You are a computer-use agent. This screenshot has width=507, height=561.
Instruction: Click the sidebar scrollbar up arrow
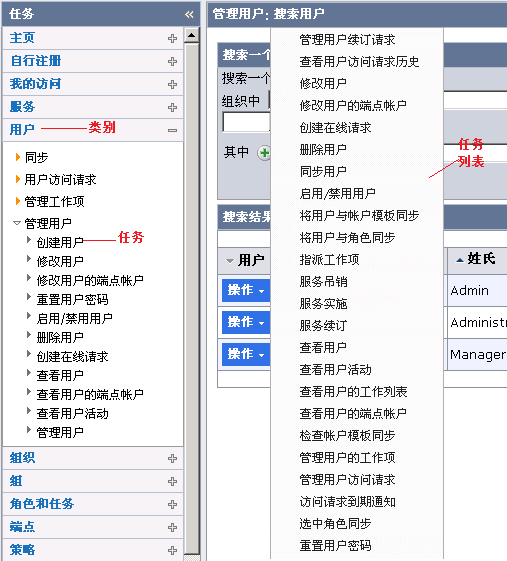click(192, 35)
